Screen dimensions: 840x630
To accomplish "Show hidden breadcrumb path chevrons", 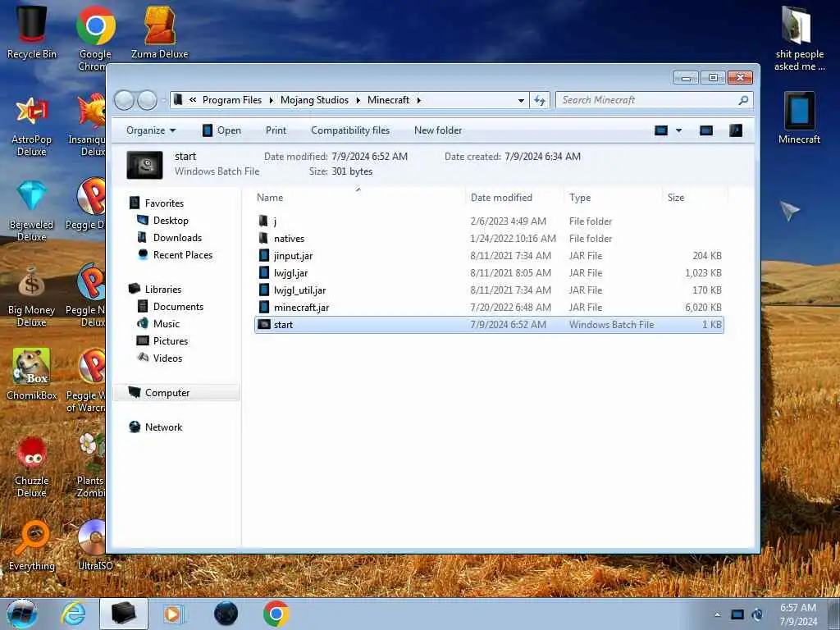I will [x=193, y=100].
